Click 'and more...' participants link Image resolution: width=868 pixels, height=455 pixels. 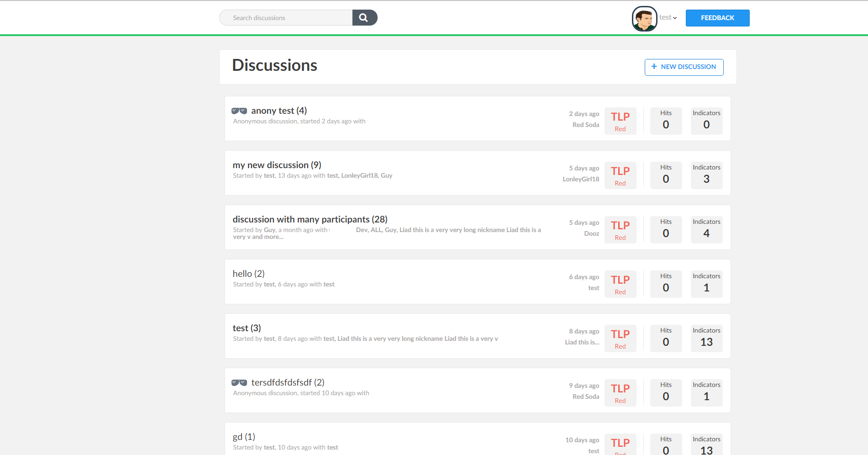(x=268, y=237)
